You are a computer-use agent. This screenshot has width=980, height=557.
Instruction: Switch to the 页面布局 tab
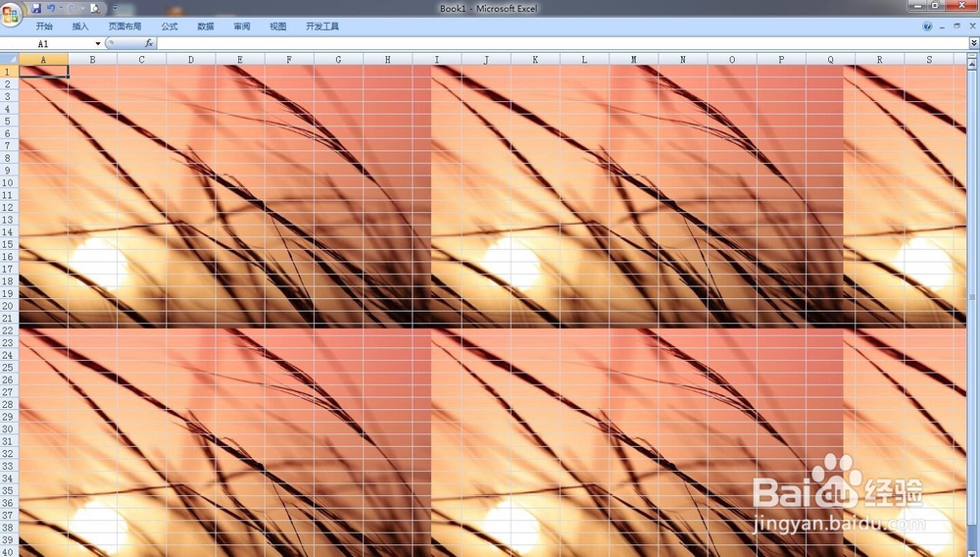pos(125,26)
